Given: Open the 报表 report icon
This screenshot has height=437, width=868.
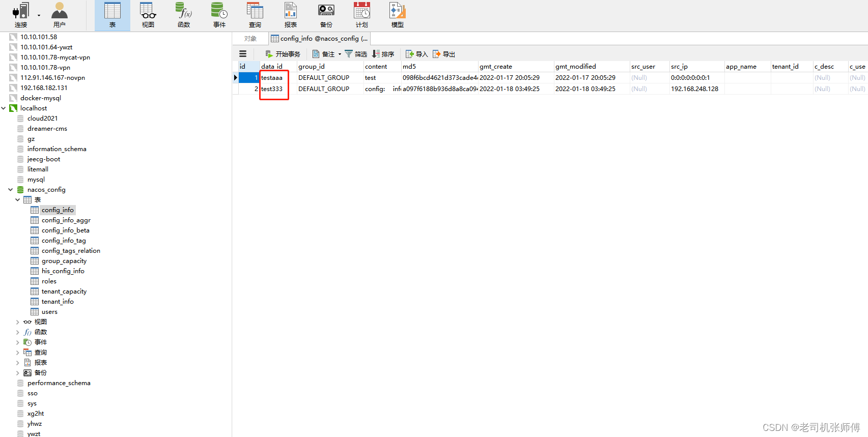Looking at the screenshot, I should 291,15.
